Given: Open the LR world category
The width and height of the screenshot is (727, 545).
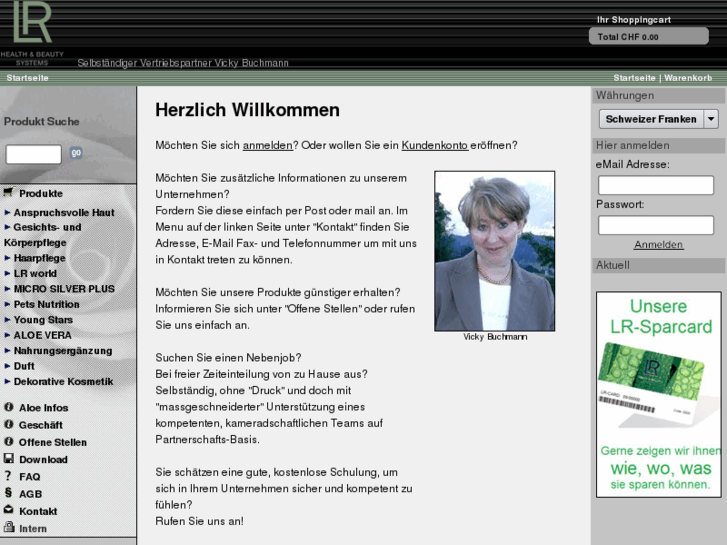Looking at the screenshot, I should [35, 273].
